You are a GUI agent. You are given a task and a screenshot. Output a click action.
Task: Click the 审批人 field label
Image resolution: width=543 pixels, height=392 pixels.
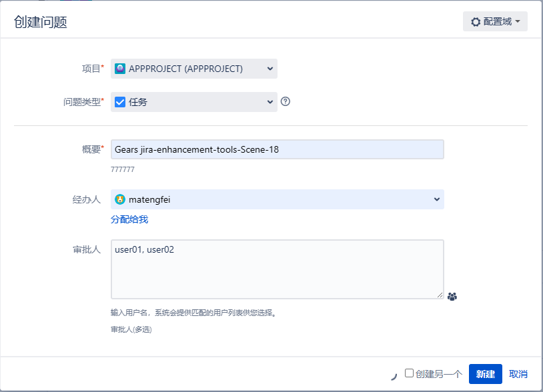(x=87, y=249)
